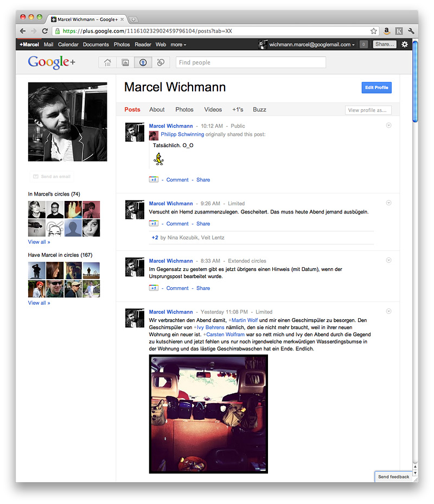Show the +2 by Nina Kozubik list
Image resolution: width=434 pixels, height=504 pixels.
point(188,237)
